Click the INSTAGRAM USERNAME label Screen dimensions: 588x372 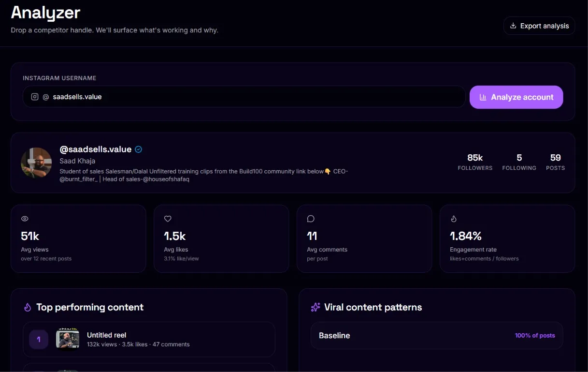pos(59,78)
